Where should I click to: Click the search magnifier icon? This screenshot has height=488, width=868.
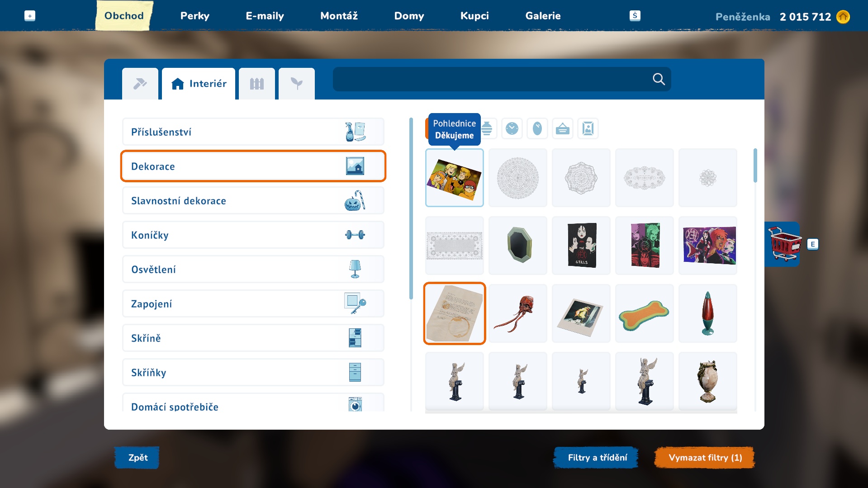pos(659,80)
